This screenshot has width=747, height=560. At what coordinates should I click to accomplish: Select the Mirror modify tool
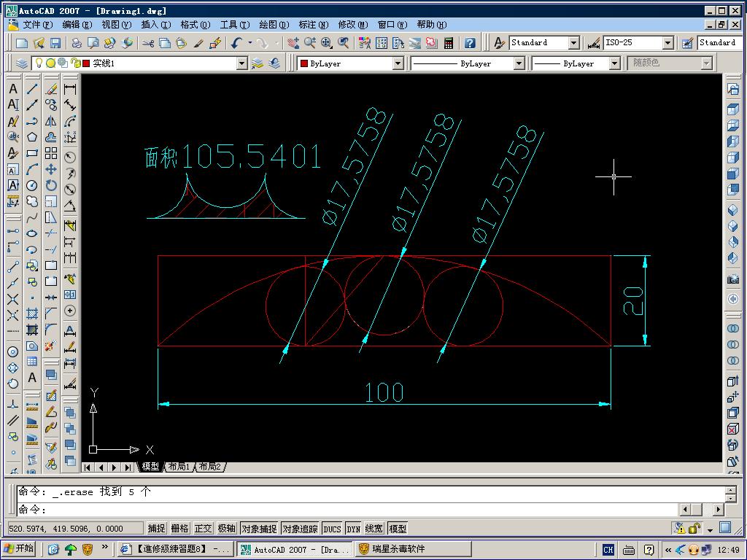pos(51,121)
